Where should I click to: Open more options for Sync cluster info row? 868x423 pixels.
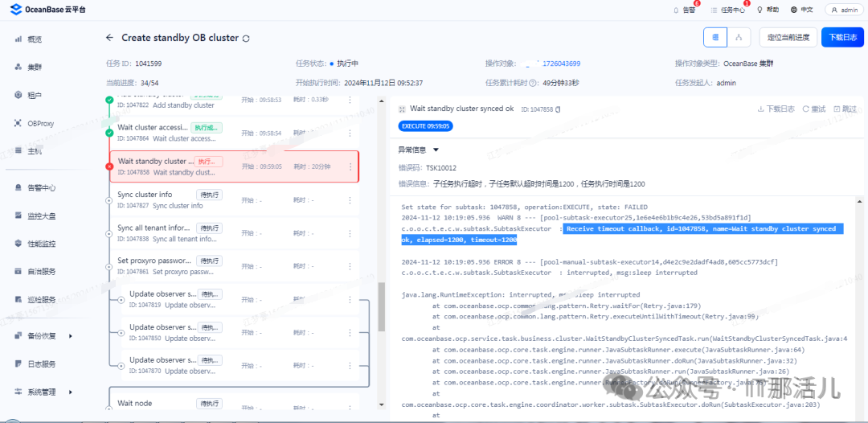[x=350, y=200]
